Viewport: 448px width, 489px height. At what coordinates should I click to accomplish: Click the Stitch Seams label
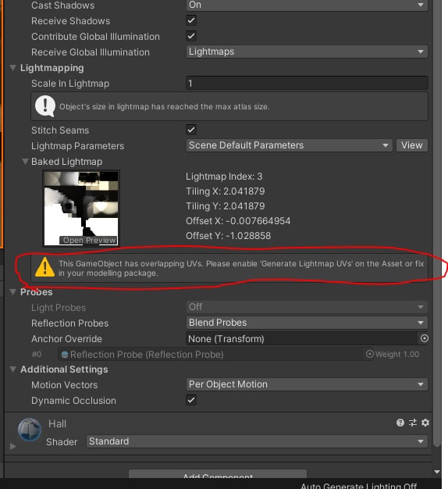point(60,130)
